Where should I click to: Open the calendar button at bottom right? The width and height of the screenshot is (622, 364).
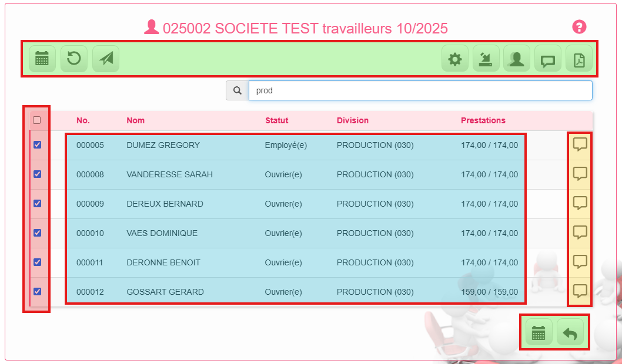point(539,332)
